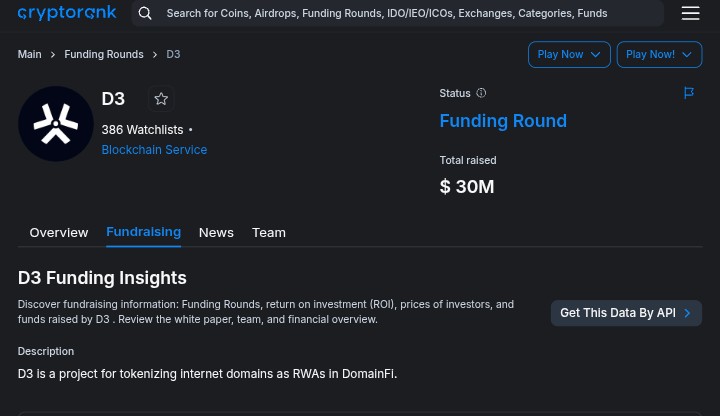Screen dimensions: 720x416
Task: Click the report flag icon
Action: [x=688, y=93]
